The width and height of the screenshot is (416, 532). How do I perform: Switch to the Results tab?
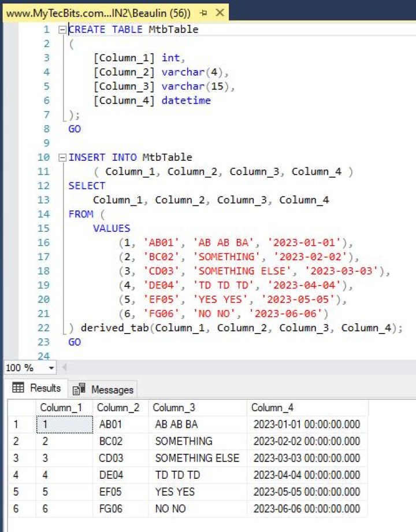36,388
